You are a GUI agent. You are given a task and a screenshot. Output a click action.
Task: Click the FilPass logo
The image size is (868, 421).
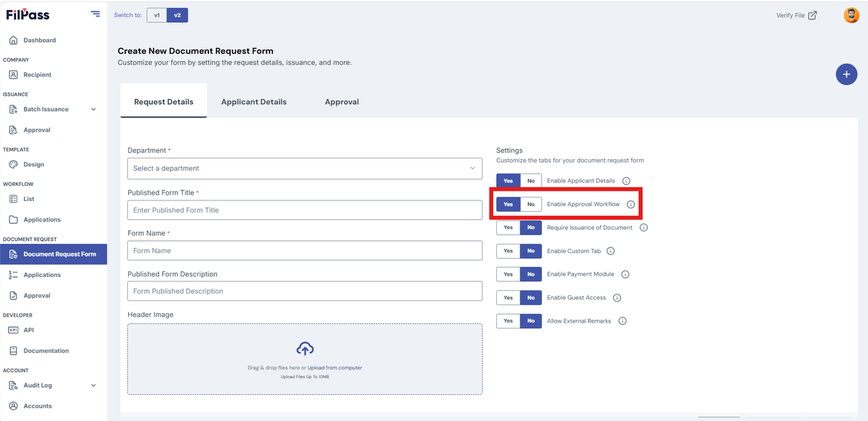(28, 14)
